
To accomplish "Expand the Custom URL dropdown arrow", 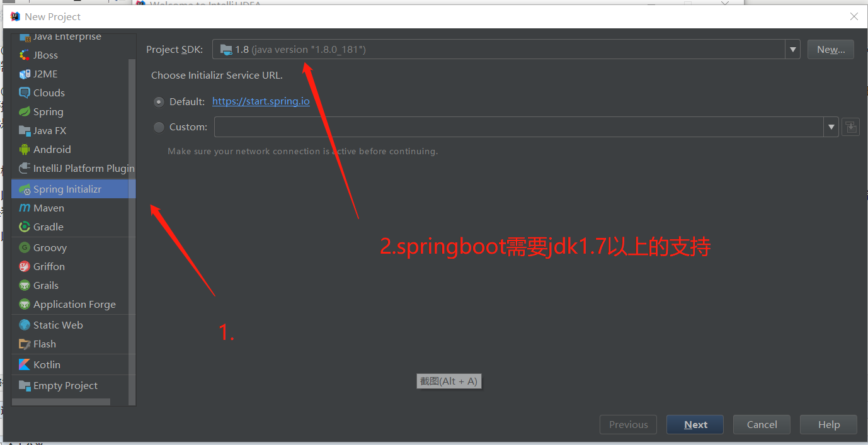I will coord(831,127).
